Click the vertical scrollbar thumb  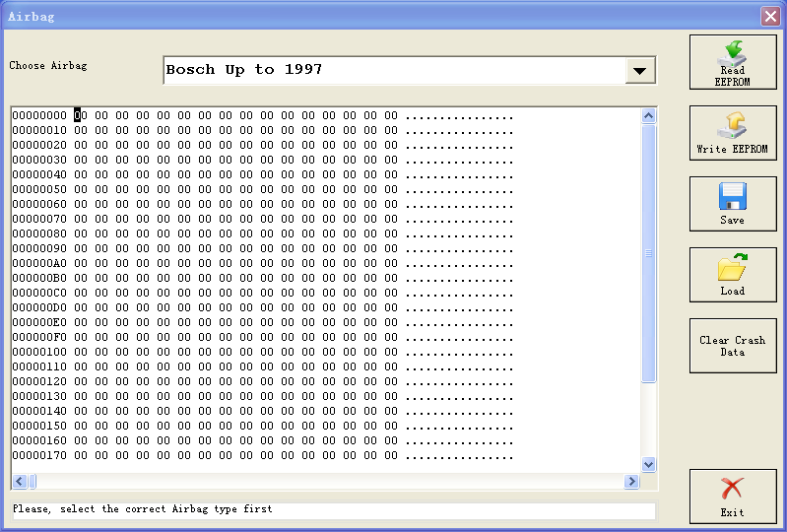tap(648, 253)
